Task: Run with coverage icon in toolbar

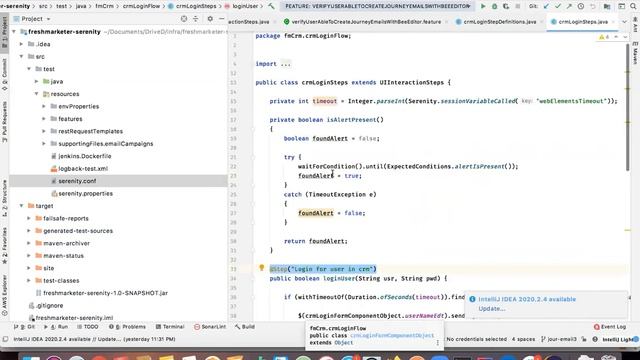Action: click(x=506, y=7)
